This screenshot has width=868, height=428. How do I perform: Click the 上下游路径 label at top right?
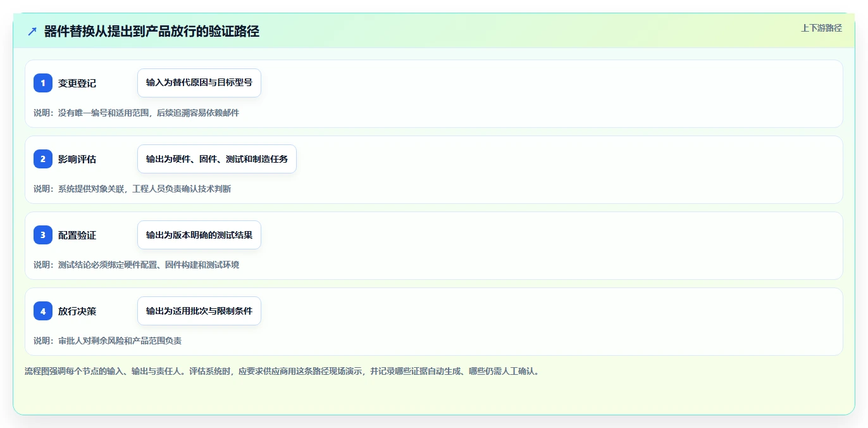coord(821,28)
